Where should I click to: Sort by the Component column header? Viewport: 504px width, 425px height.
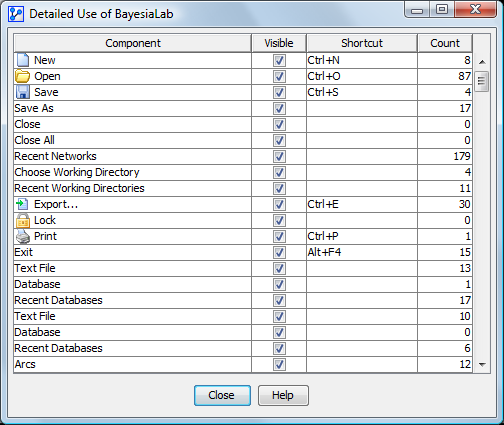(x=133, y=43)
